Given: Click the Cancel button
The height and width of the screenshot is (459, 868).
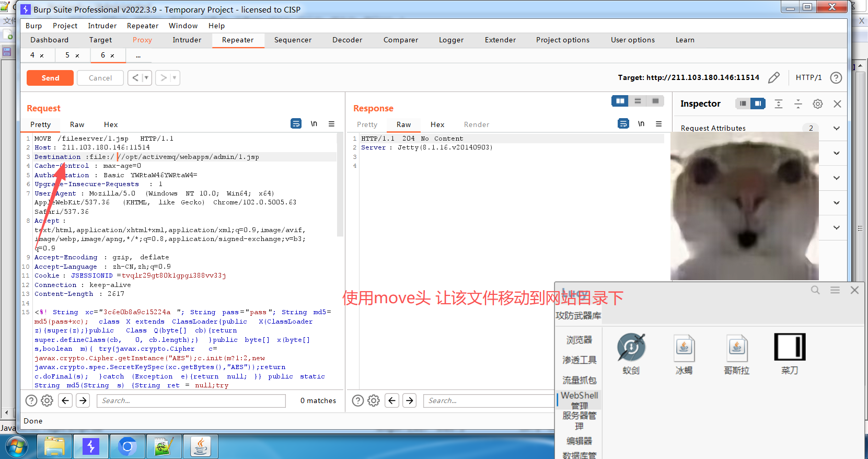Looking at the screenshot, I should click(100, 78).
